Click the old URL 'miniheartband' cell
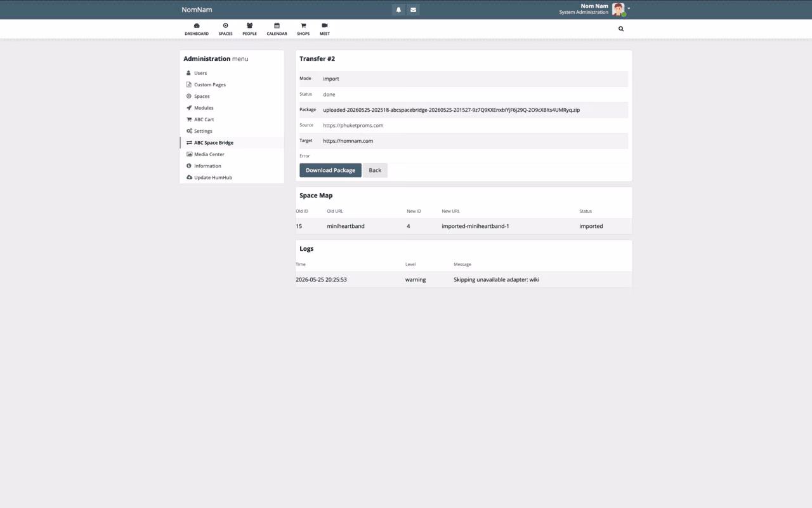 tap(346, 226)
